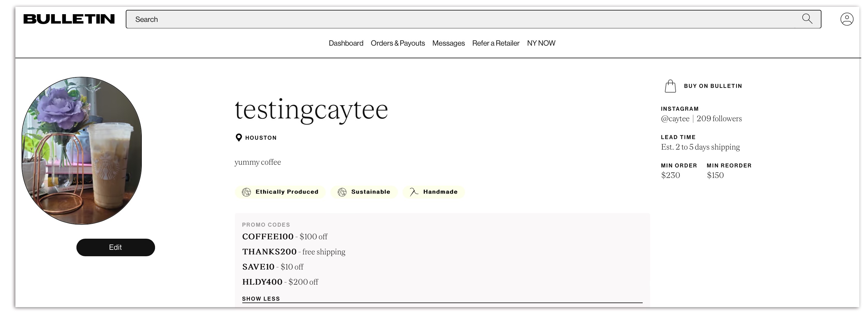Open the user account profile icon
Screen dimensions: 868x317
[846, 19]
